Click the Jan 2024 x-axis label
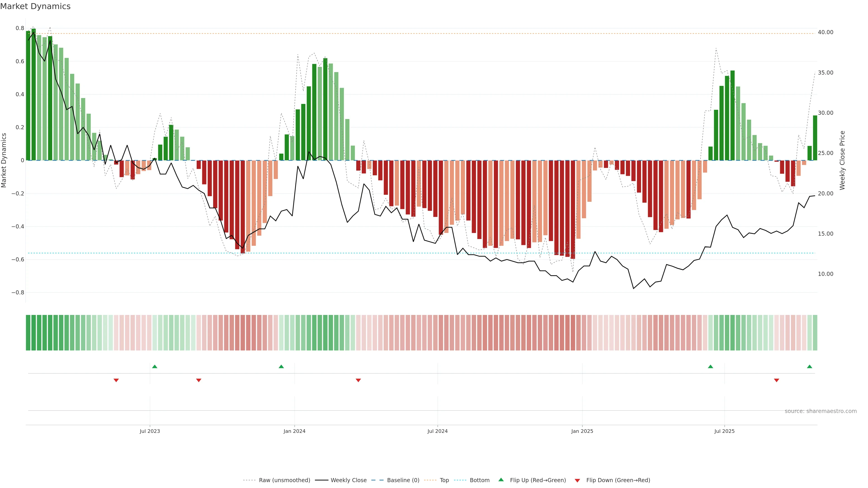This screenshot has height=488, width=868. pos(294,431)
